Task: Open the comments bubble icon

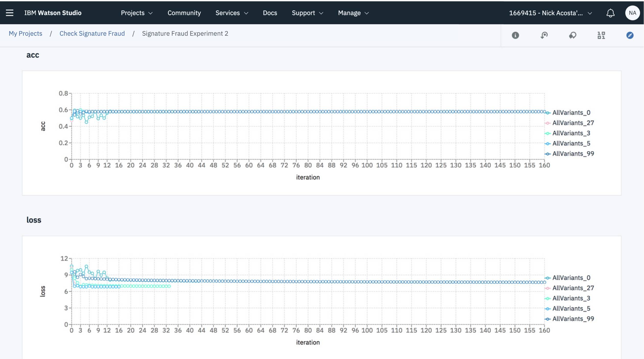Action: click(573, 35)
